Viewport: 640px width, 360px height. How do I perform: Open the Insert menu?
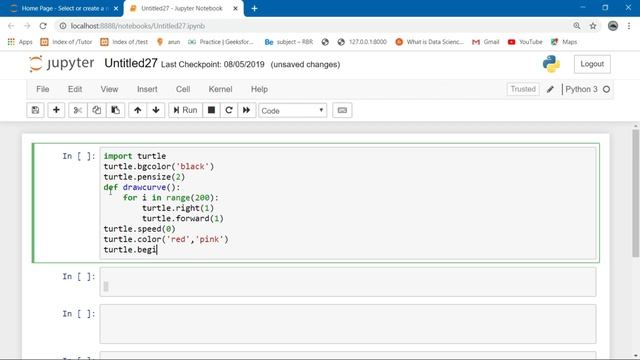click(147, 89)
